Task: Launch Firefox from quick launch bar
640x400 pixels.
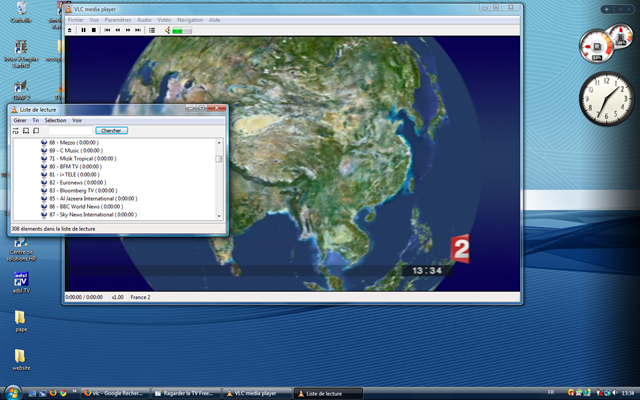Action: 53,393
